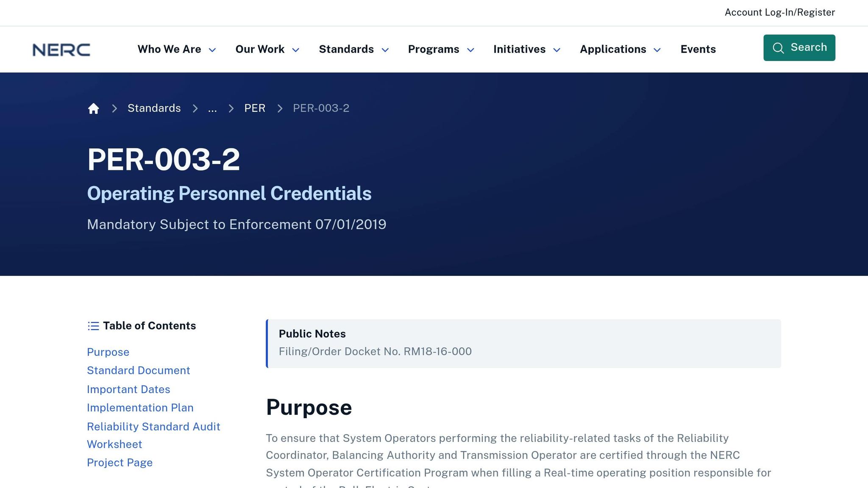Open the Applications menu
This screenshot has width=868, height=488.
coord(620,49)
